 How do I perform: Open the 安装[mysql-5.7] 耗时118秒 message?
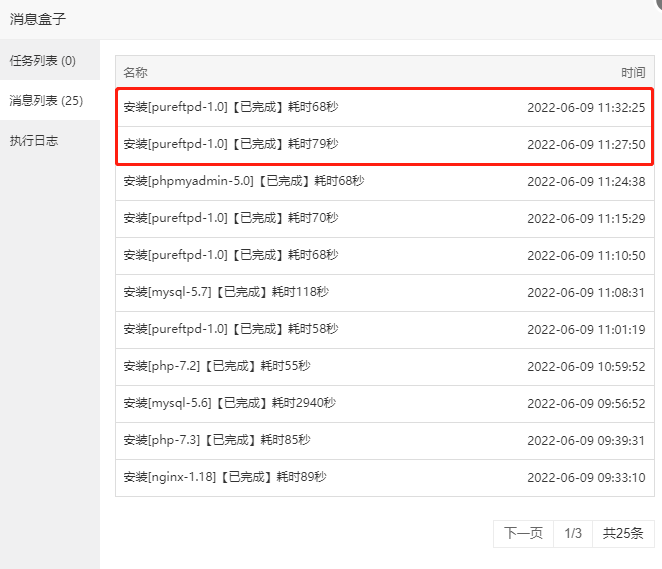[x=385, y=293]
